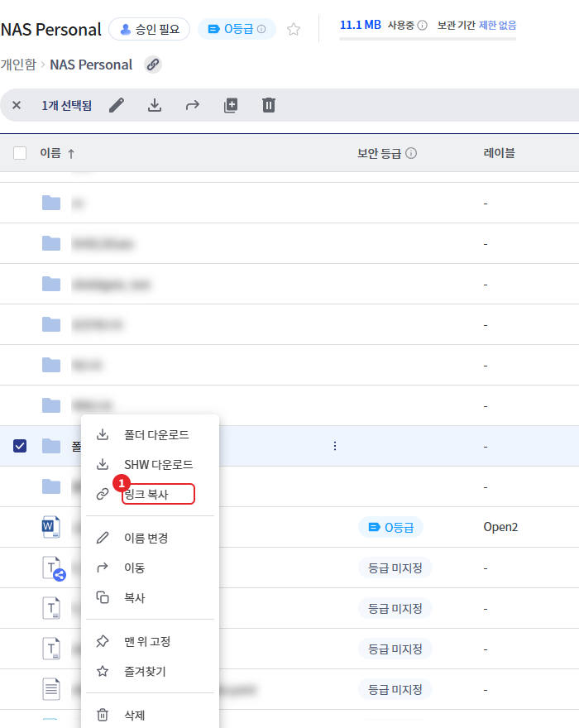Copy link via chain icon beside breadcrumb
Viewport: 579px width, 728px height.
click(153, 65)
